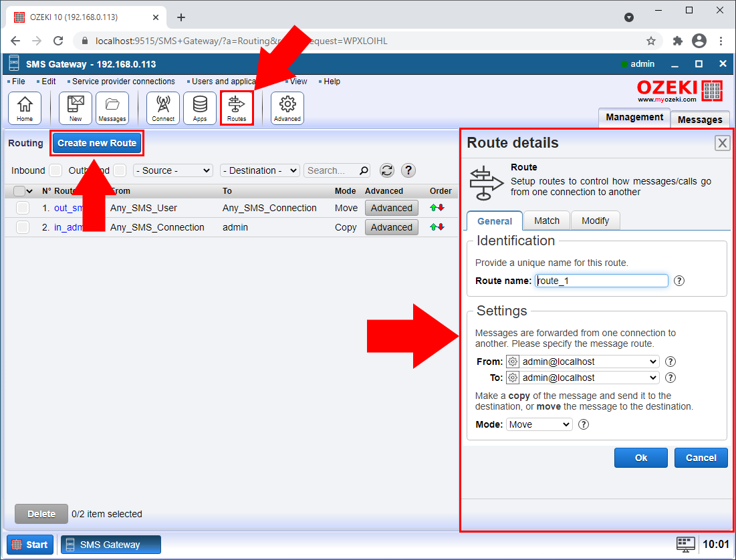
Task: Refresh the routing list
Action: 387,170
